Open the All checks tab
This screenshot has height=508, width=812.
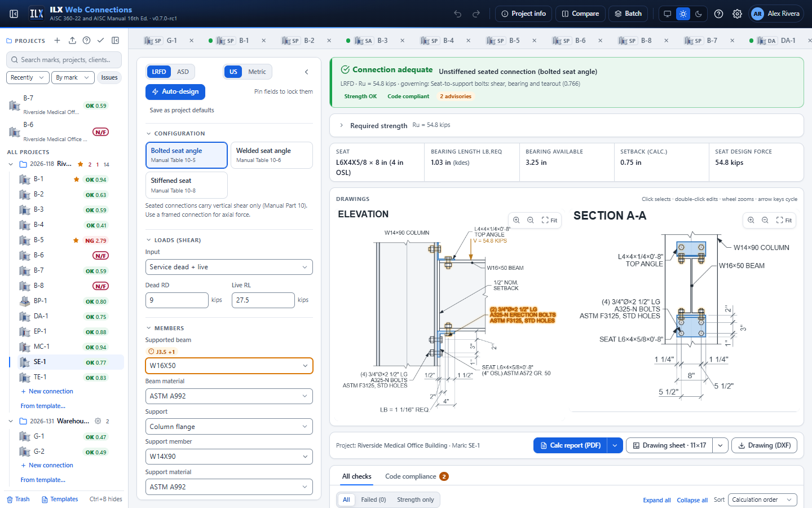pyautogui.click(x=357, y=476)
